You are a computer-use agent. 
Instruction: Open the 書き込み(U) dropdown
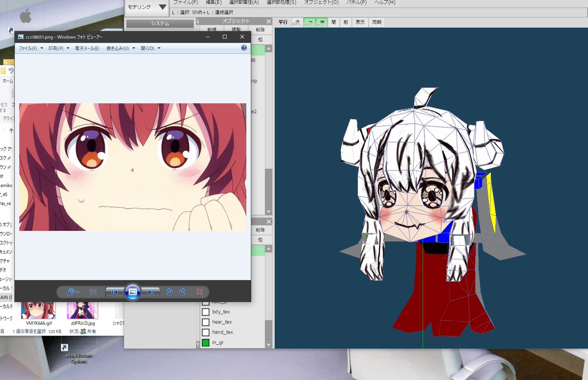click(x=121, y=49)
